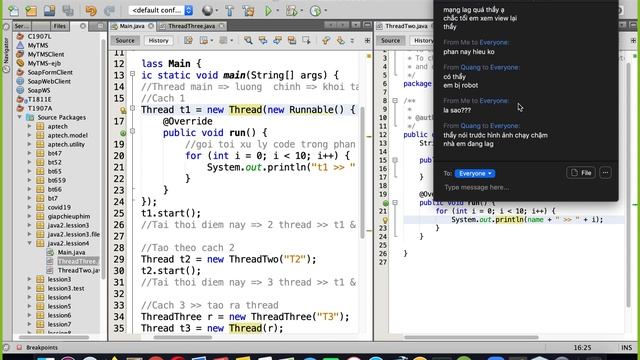Expand the aptech package

(29, 126)
